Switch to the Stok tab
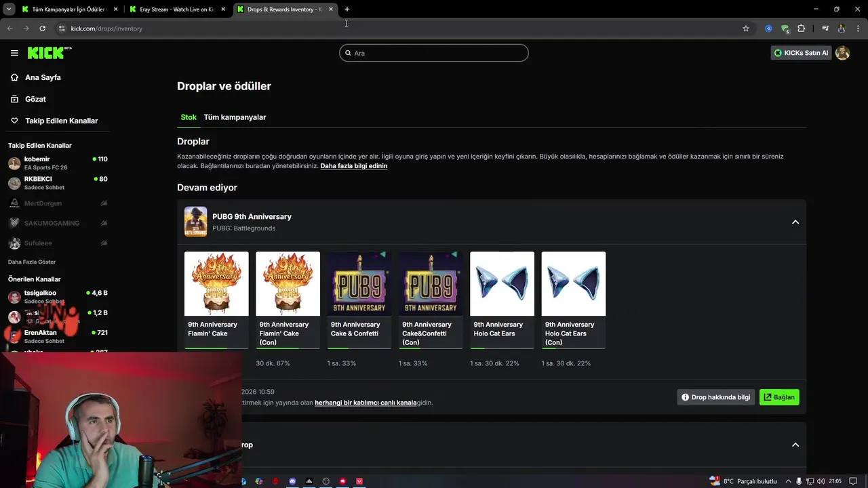This screenshot has height=488, width=868. tap(189, 117)
